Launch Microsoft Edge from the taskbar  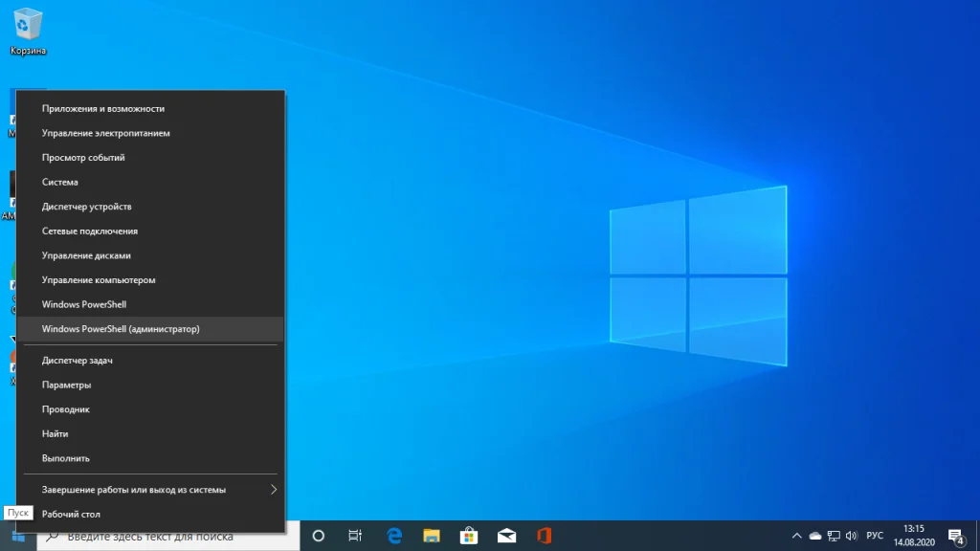(393, 536)
